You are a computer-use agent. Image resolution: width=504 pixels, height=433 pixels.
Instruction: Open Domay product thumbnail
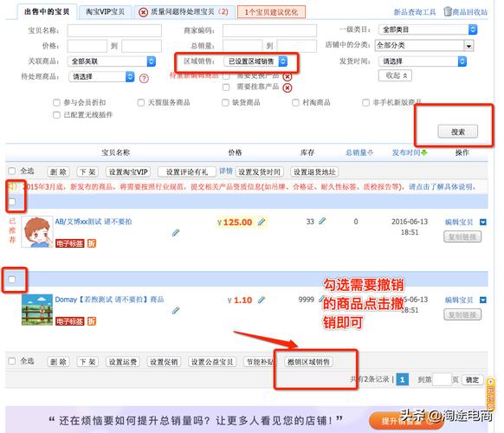point(37,309)
